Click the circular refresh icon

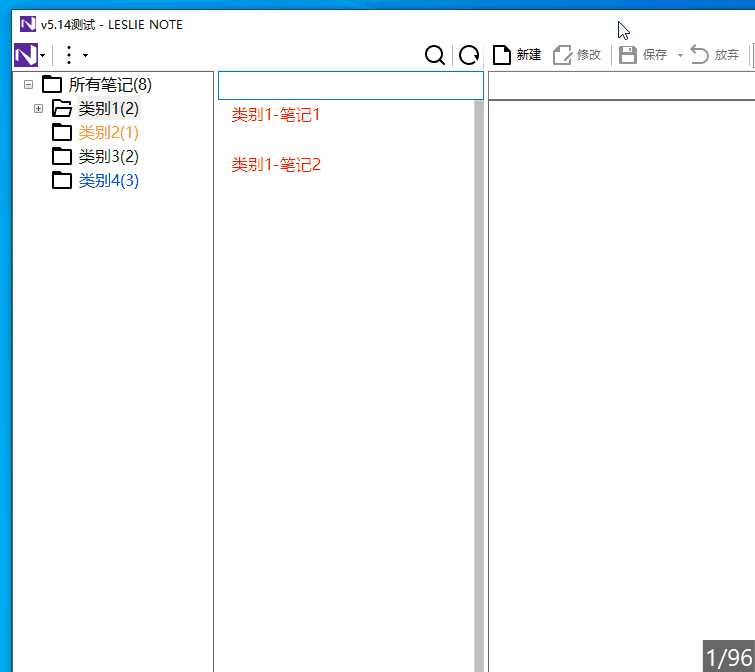[x=469, y=55]
